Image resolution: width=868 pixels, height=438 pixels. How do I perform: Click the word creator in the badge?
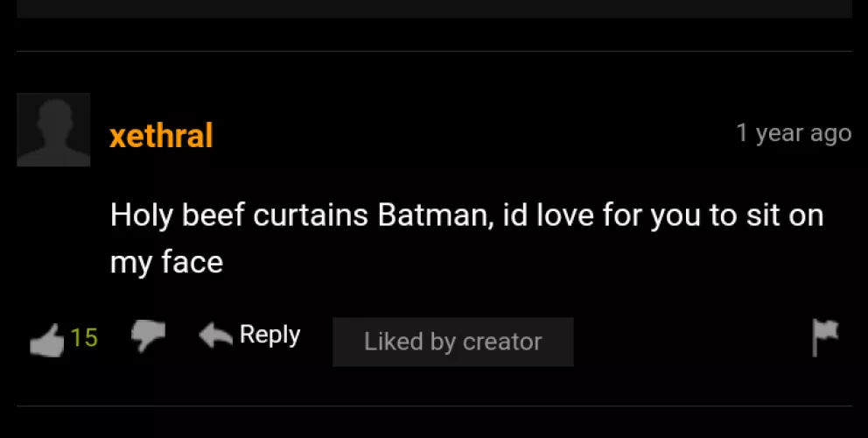(501, 342)
